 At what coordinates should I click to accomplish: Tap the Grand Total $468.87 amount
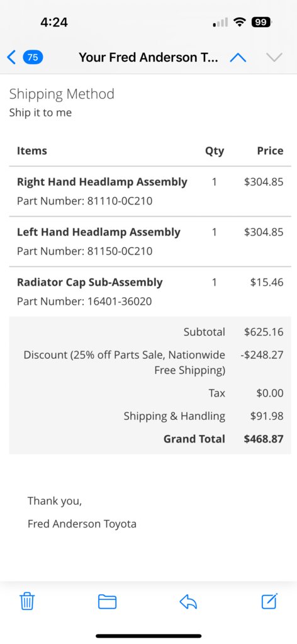pyautogui.click(x=263, y=439)
